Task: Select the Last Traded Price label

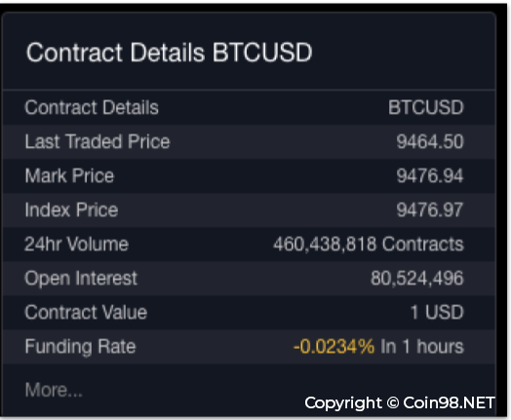Action: click(98, 141)
